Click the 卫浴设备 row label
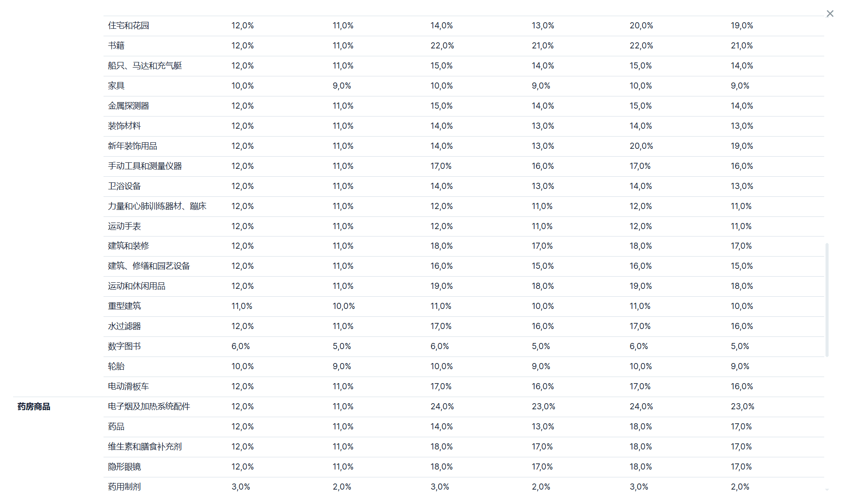The height and width of the screenshot is (504, 843). [124, 186]
